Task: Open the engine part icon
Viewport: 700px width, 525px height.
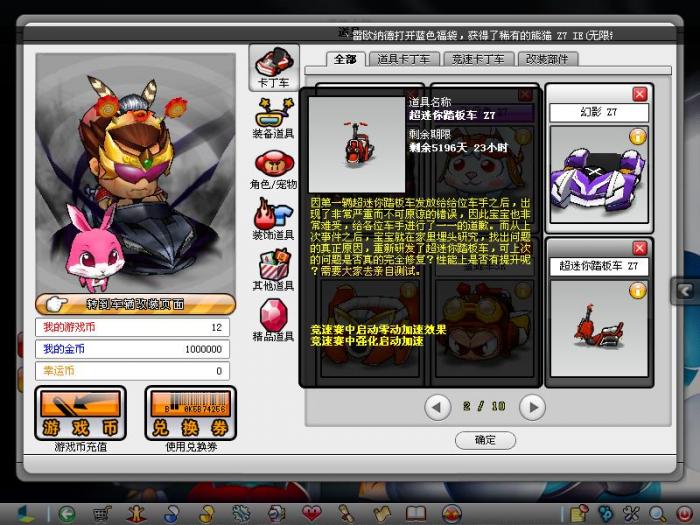Action: click(x=276, y=514)
